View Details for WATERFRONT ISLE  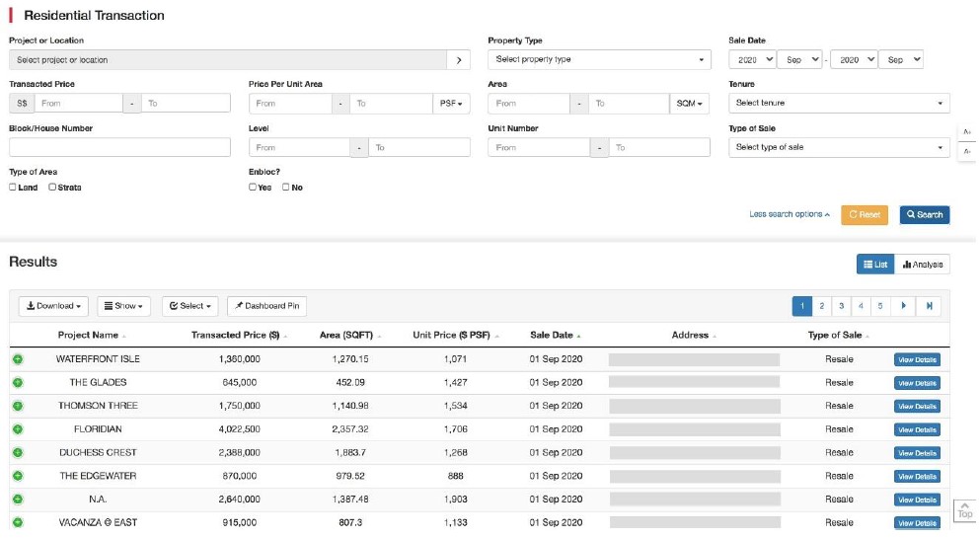[x=917, y=359]
